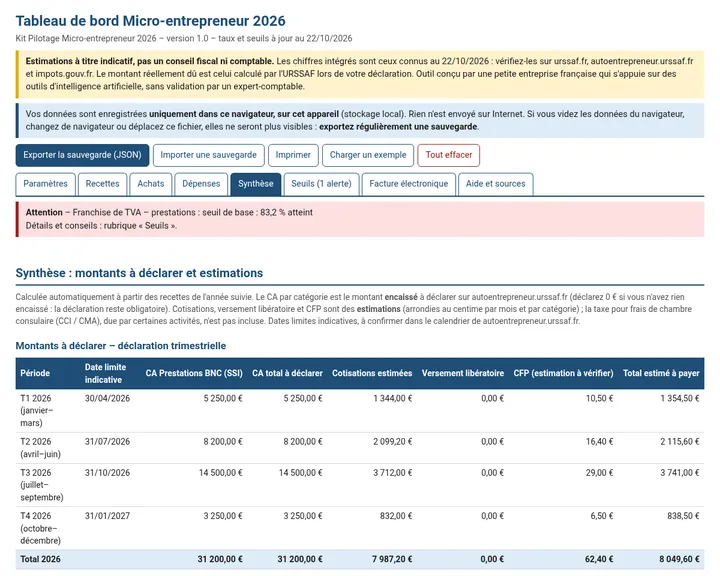Image resolution: width=720 pixels, height=576 pixels.
Task: Open the Achats tab
Action: pos(151,184)
